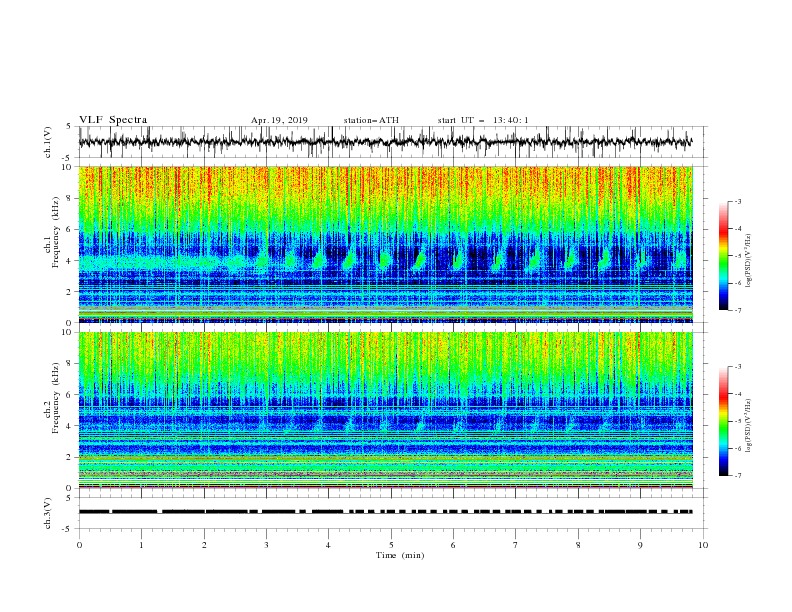The width and height of the screenshot is (792, 612).
Task: Click the "2" kHz tick on ch.1 spectrogram
Action: [x=70, y=292]
